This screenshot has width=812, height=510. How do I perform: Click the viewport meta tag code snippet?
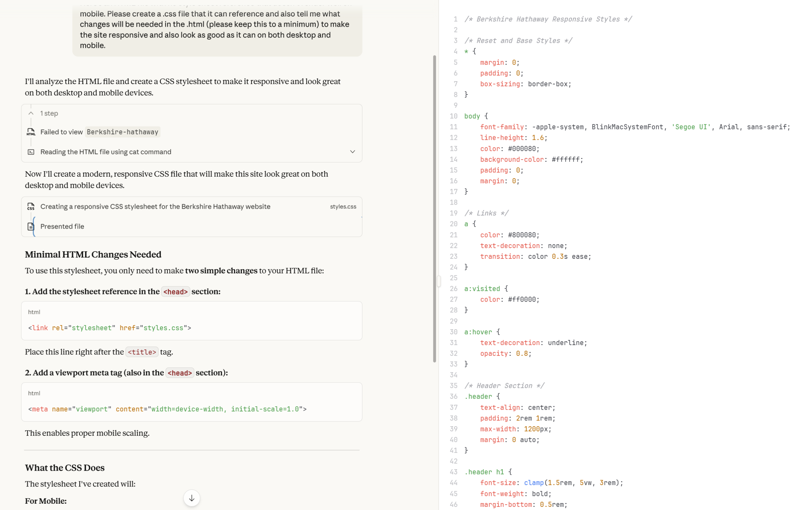click(x=167, y=409)
